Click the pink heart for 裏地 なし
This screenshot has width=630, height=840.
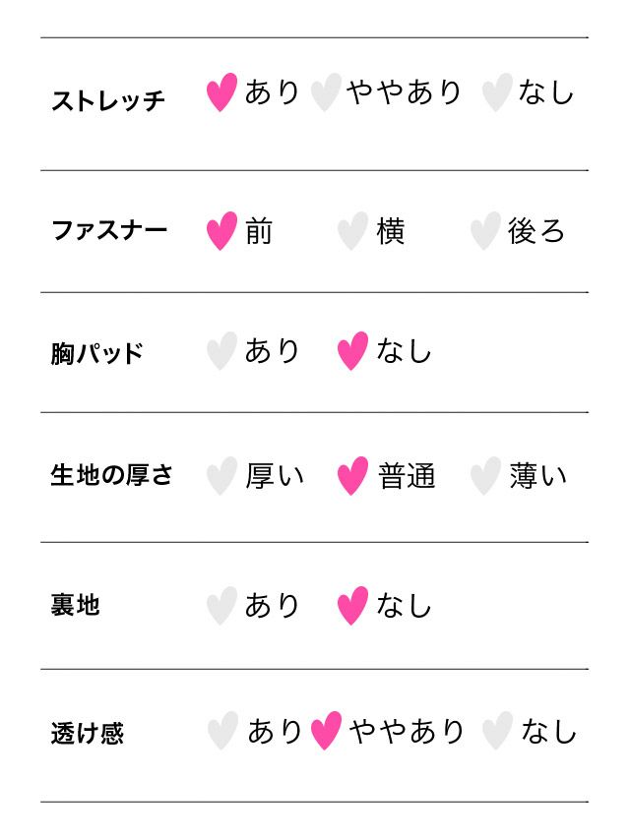point(352,606)
